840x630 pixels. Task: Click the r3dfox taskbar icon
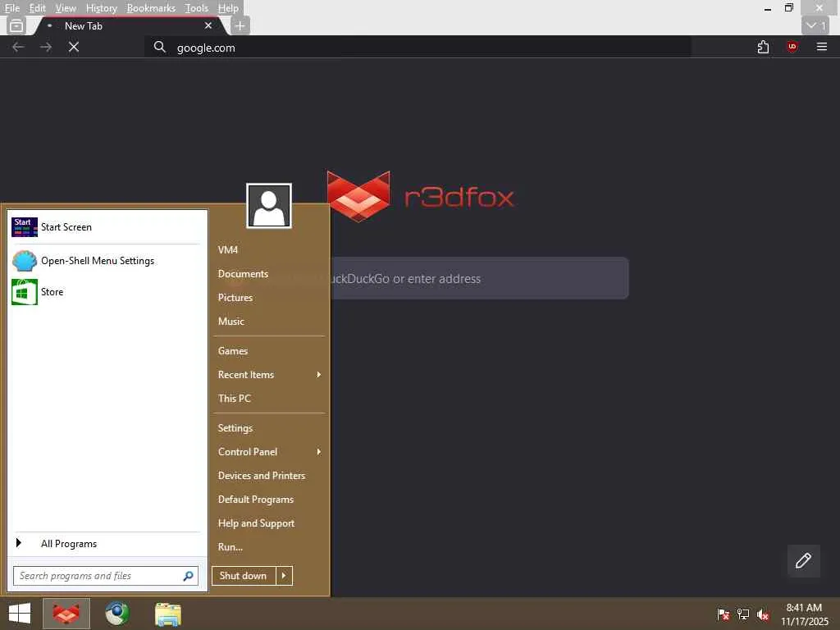tap(66, 614)
